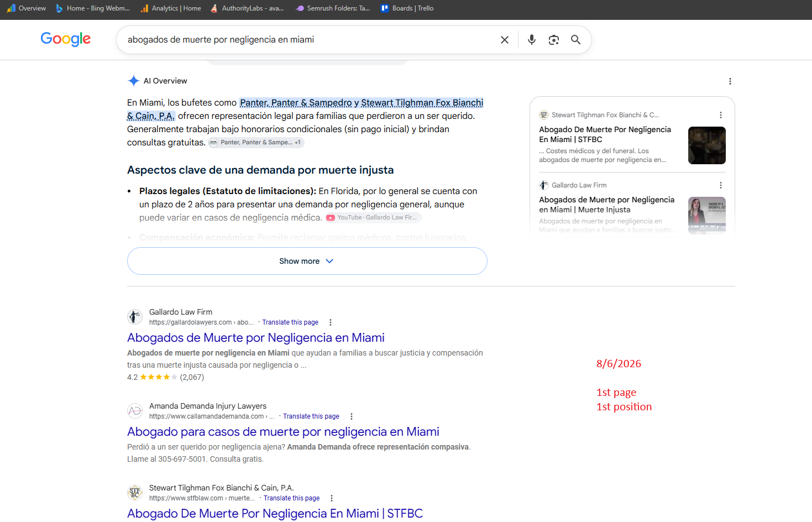Translate the stfblaw.com page
This screenshot has width=812, height=522.
pyautogui.click(x=292, y=498)
